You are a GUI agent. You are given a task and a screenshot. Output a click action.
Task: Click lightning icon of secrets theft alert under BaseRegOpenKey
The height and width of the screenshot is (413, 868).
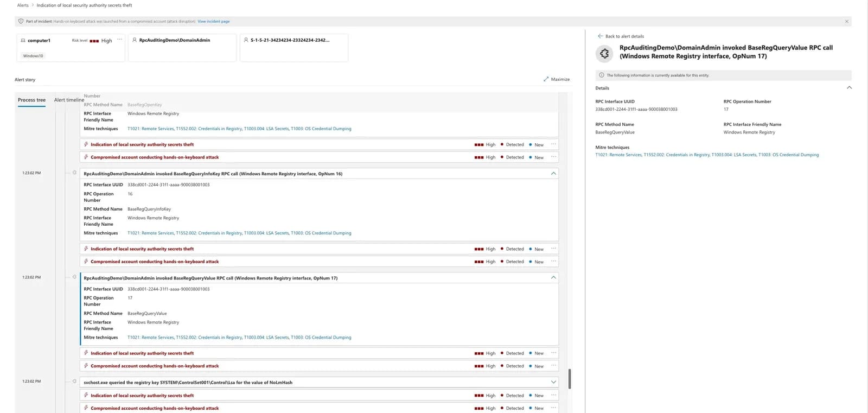click(x=86, y=144)
